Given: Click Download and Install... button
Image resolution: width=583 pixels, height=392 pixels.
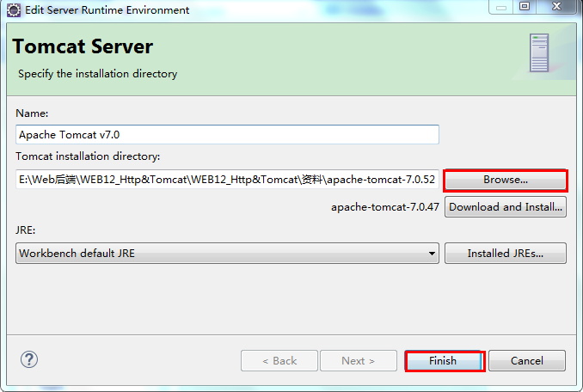Looking at the screenshot, I should point(506,207).
